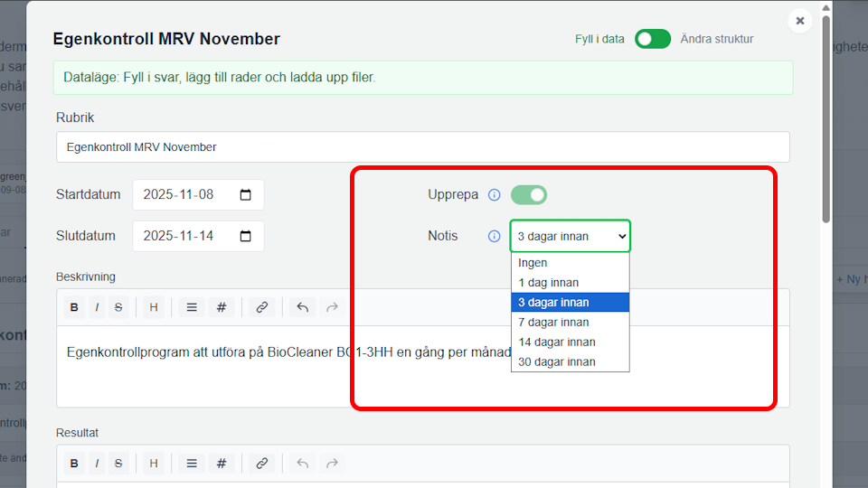Undo in the Beskrivning editor

[x=302, y=307]
